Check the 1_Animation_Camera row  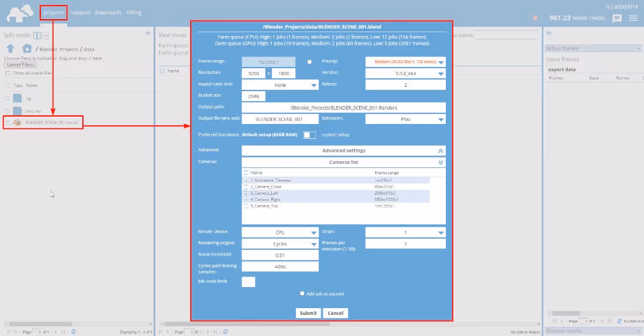click(246, 180)
